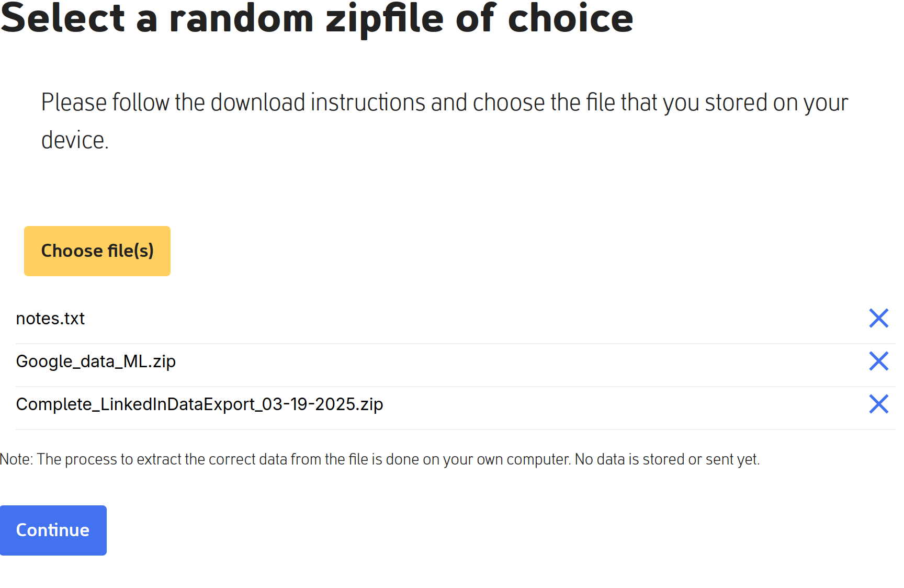Click the Choose file(s) button

point(97,251)
